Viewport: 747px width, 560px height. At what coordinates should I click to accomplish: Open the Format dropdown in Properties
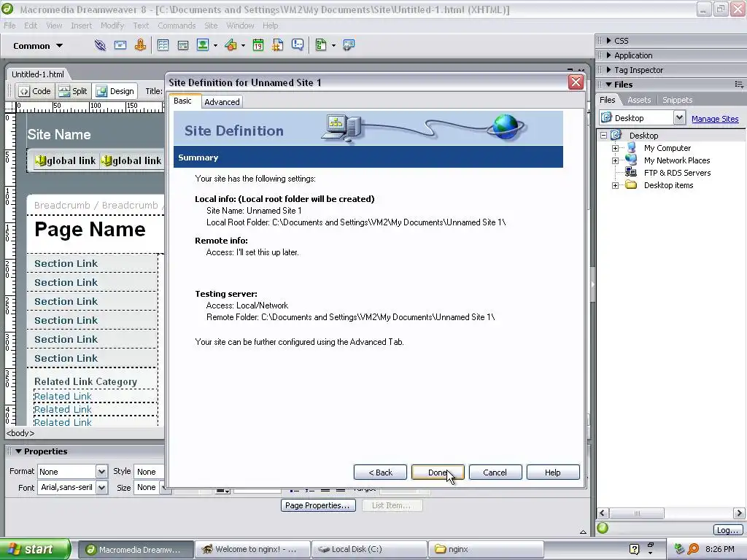coord(101,472)
